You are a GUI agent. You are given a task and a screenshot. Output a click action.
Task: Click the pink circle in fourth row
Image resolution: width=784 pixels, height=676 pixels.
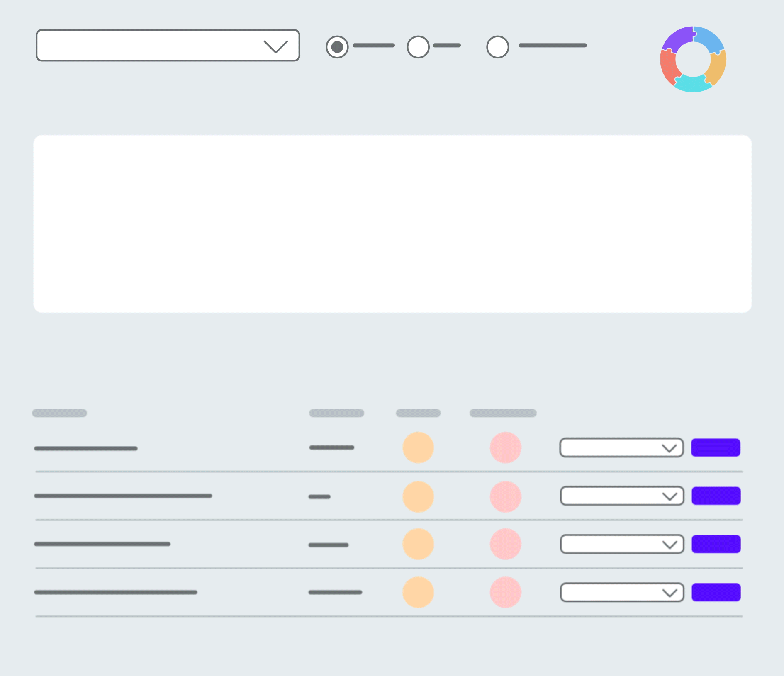point(505,592)
